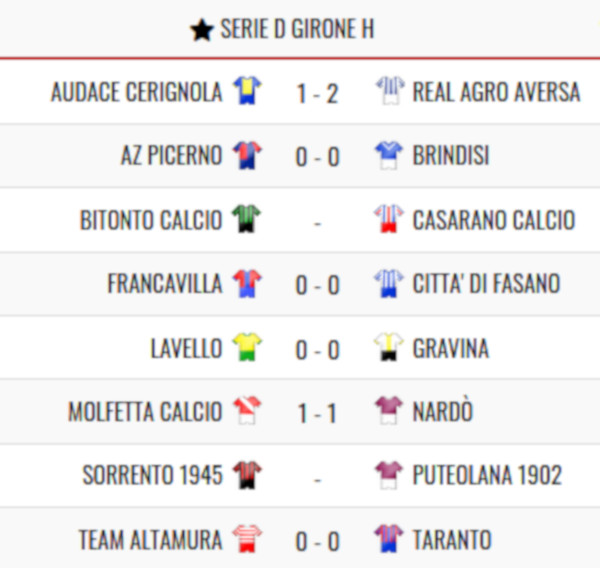Select Casarano Calcio's red-striped jersey icon

(x=389, y=219)
